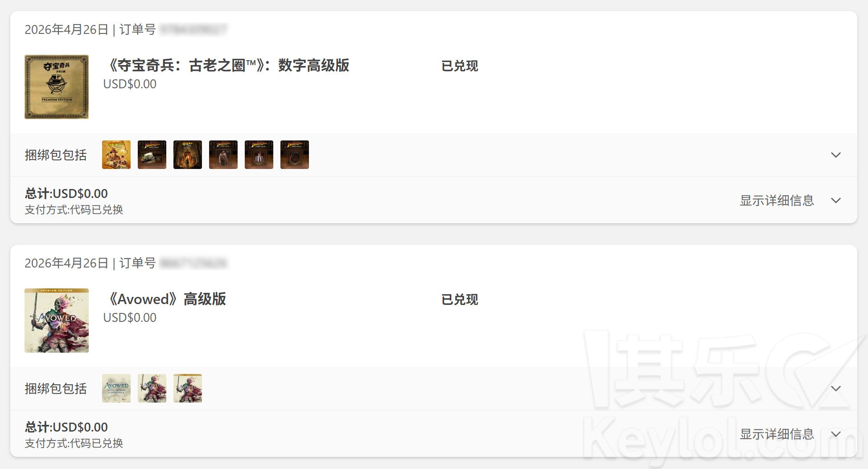Expand Indiana Jones bundle contents chevron
This screenshot has height=469, width=868.
coord(836,155)
